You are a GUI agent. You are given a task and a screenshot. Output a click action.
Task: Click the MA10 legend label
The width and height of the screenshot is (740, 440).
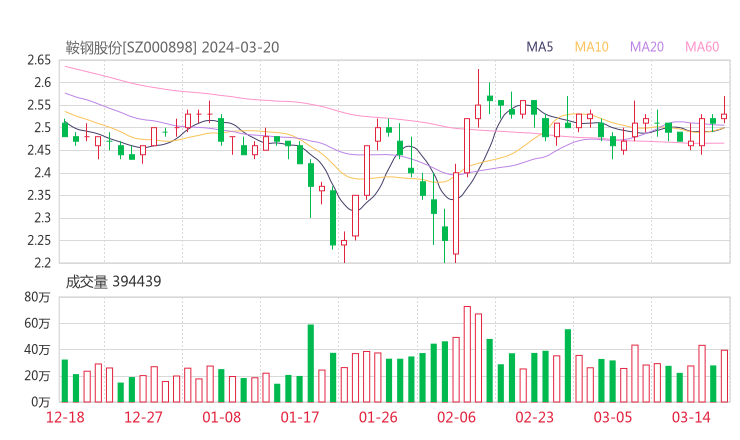click(591, 47)
